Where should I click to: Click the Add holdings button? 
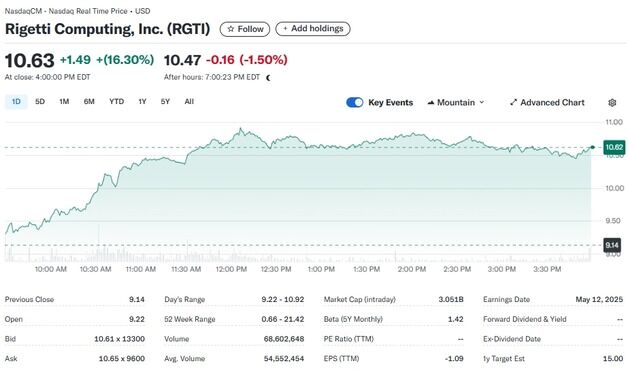[313, 29]
